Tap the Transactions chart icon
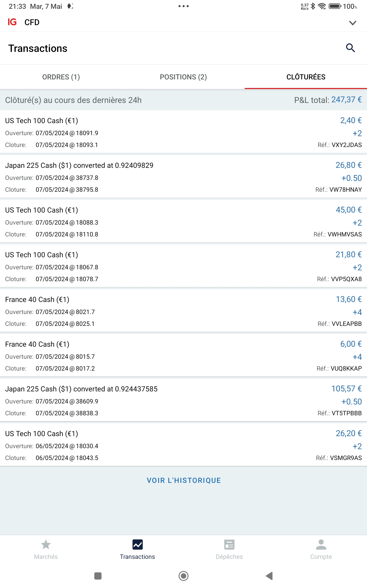Image resolution: width=367 pixels, height=588 pixels. tap(137, 545)
